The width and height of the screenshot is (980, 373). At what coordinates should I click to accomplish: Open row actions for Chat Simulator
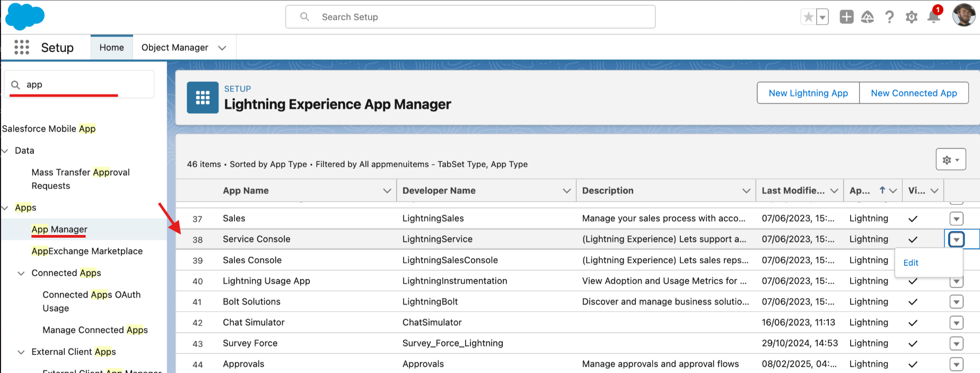(x=956, y=323)
